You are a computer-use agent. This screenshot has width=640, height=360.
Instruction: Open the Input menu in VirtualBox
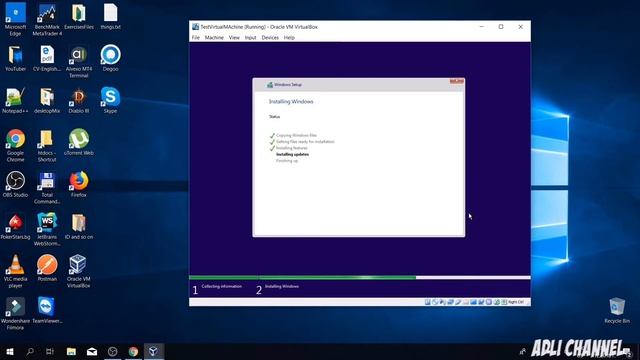coord(250,38)
